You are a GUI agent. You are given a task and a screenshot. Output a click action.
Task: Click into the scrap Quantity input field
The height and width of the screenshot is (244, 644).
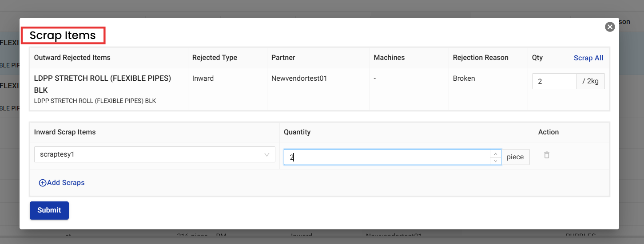point(386,157)
